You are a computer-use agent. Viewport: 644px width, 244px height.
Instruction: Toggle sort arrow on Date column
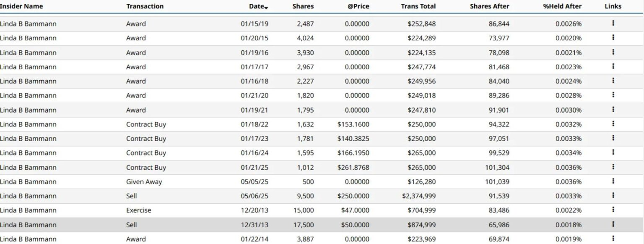click(x=266, y=8)
